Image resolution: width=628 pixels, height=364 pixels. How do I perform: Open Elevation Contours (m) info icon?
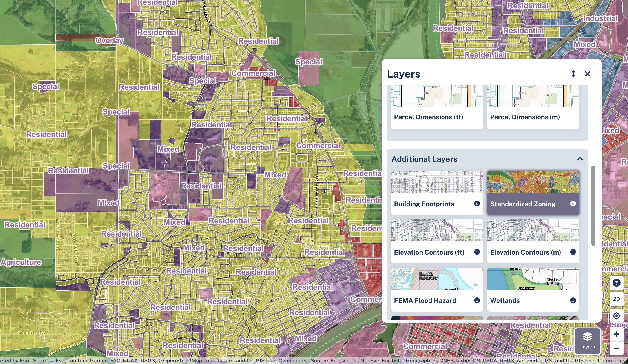573,252
